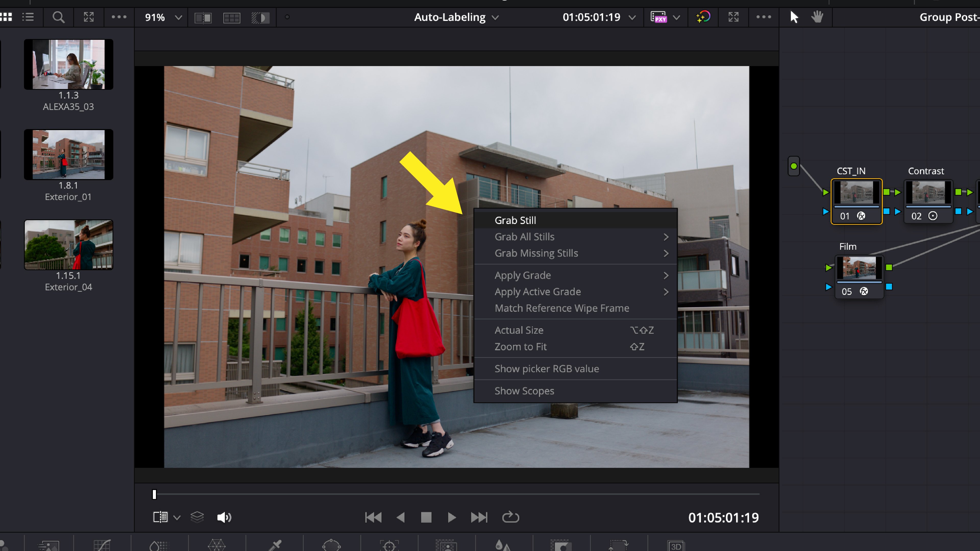Mute audio using the speaker icon

click(x=224, y=517)
